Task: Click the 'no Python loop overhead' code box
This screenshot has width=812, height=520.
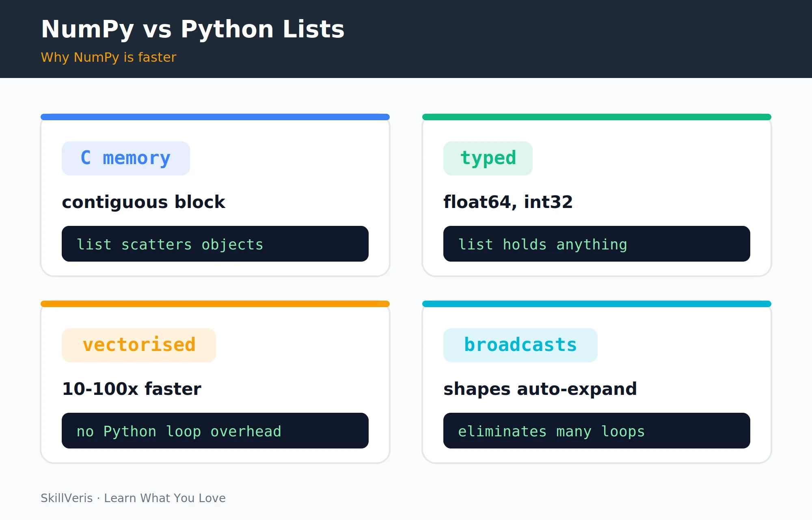Action: coord(215,431)
